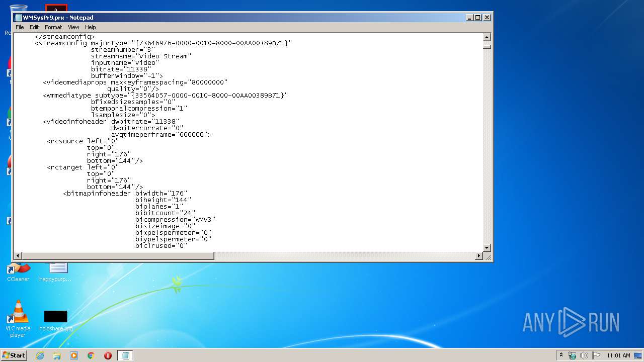Click the Notepad taskbar button
644x362 pixels.
click(125, 355)
